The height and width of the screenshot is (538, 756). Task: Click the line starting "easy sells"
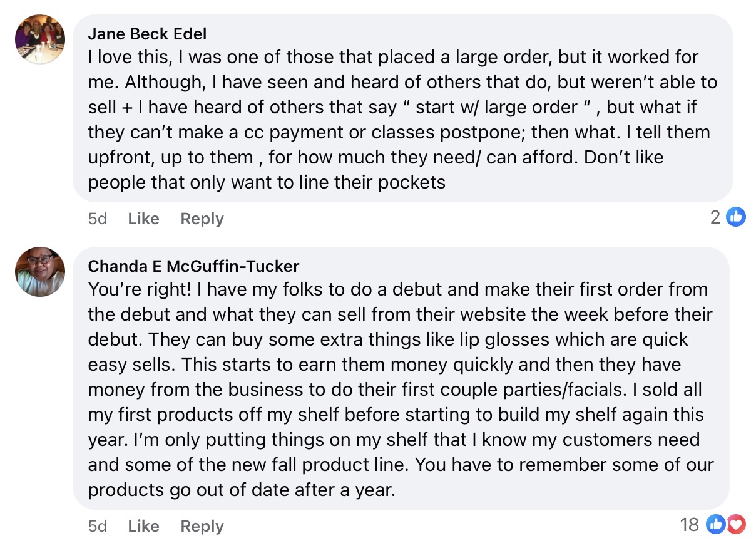[384, 365]
